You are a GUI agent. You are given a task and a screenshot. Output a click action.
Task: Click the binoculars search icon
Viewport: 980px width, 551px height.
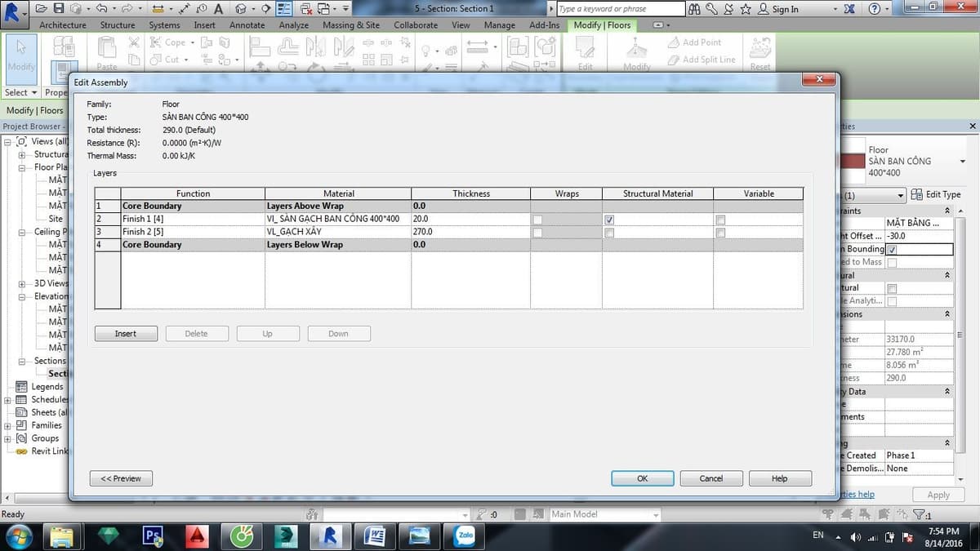(x=695, y=9)
